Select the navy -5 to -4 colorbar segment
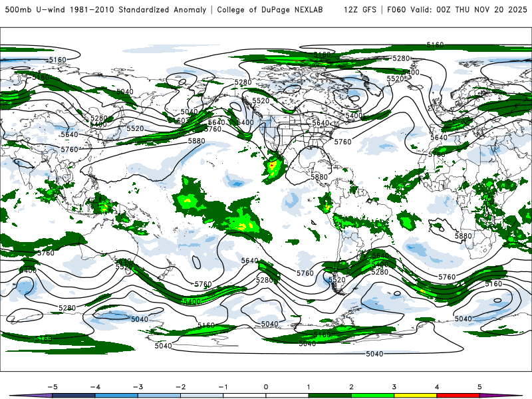This screenshot has width=532, height=399. pyautogui.click(x=74, y=396)
